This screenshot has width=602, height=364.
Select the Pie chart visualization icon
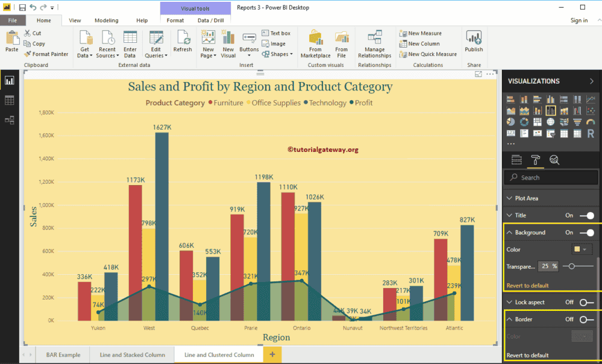tap(510, 121)
